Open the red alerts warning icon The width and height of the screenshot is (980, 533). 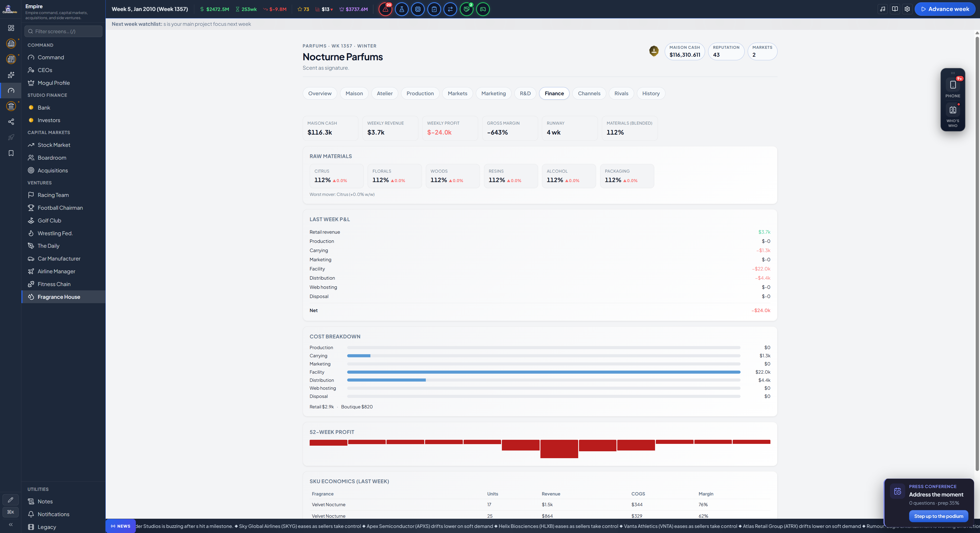[385, 9]
